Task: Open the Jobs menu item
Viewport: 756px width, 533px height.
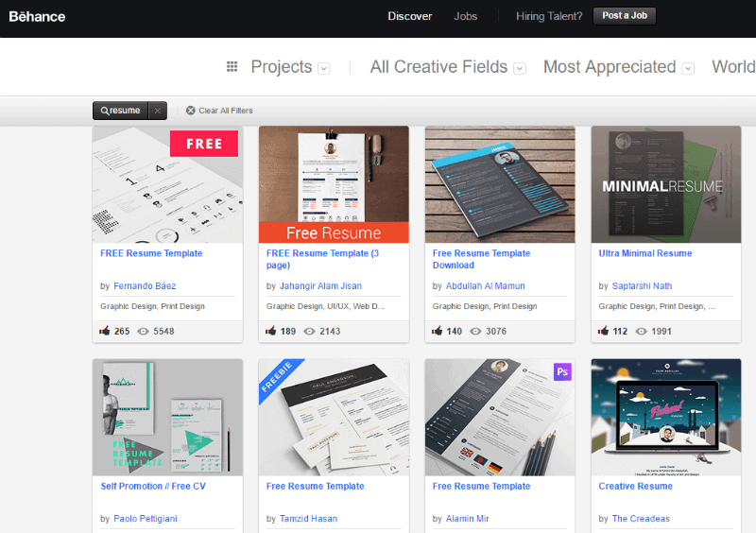Action: pos(466,16)
